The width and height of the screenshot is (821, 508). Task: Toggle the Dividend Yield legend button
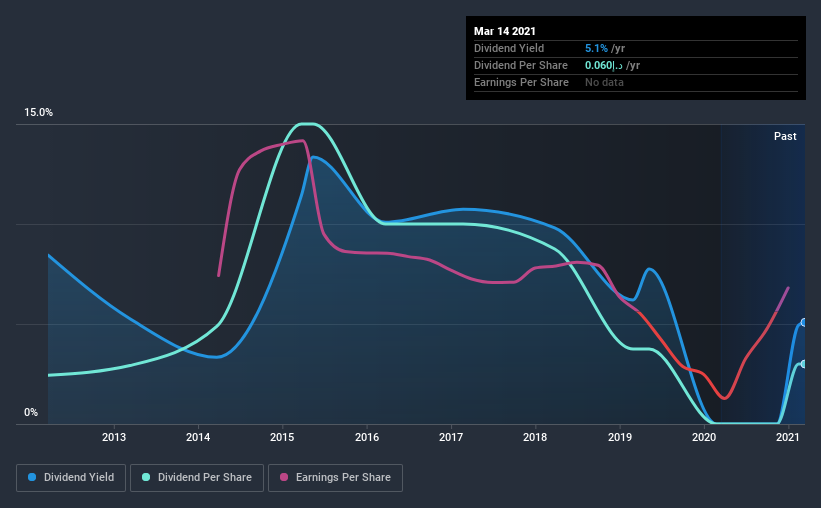pos(71,478)
